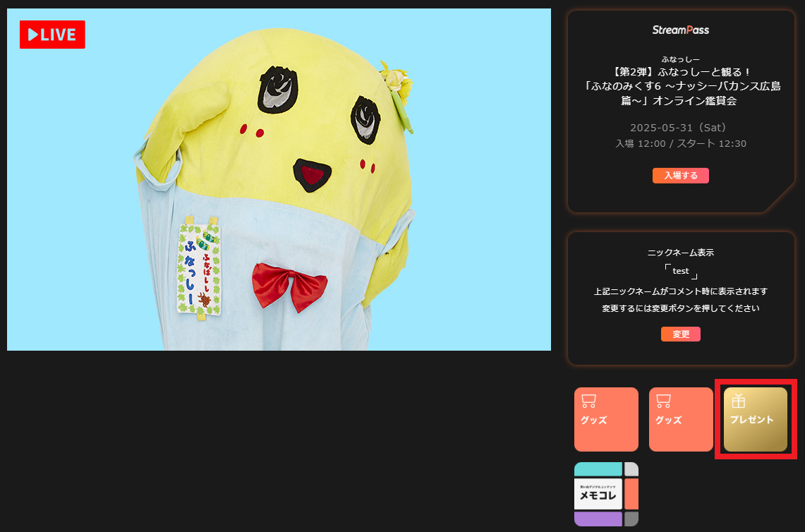
Task: Click the text '上記ニックネームがコメント時に表示されます'
Action: pos(681,291)
